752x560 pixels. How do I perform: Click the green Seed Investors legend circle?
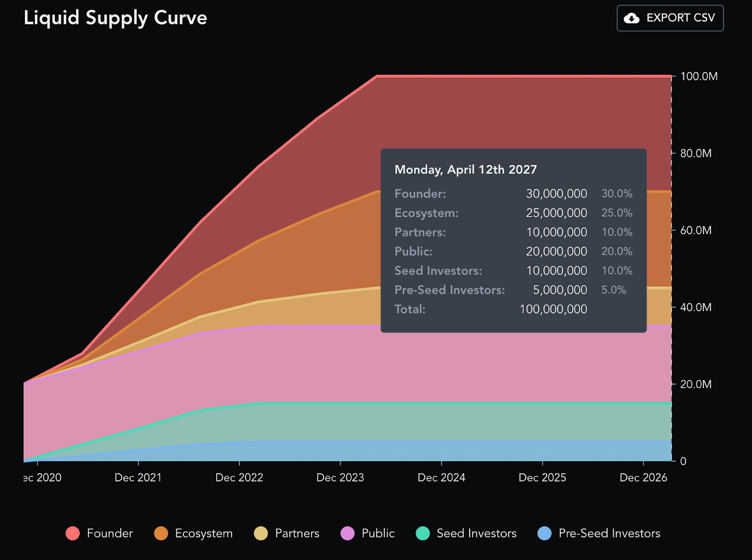(x=423, y=533)
